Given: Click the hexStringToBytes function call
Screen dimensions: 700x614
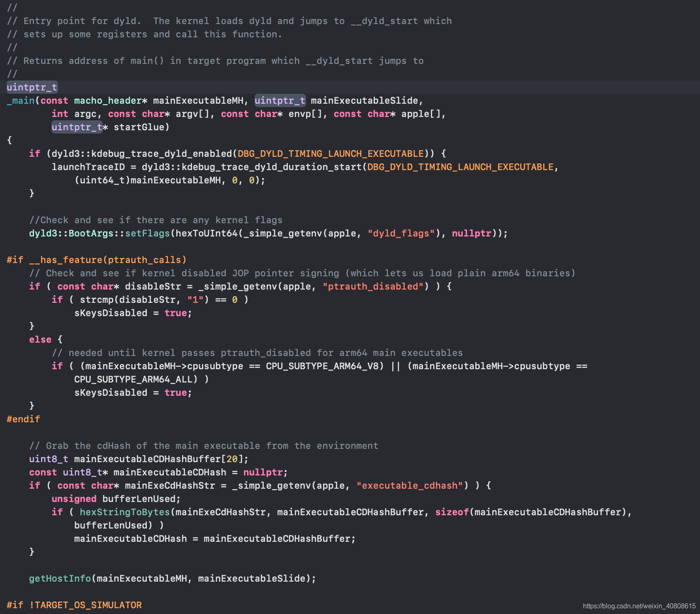Looking at the screenshot, I should click(x=125, y=512).
